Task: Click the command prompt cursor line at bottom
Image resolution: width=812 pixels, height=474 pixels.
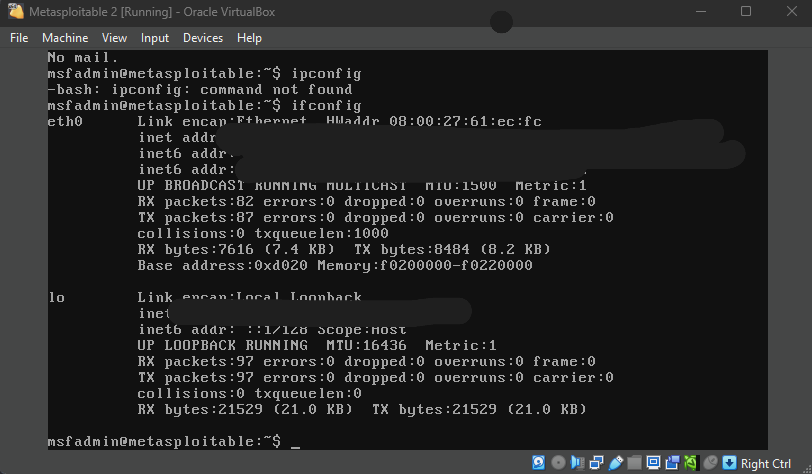Action: [174, 441]
